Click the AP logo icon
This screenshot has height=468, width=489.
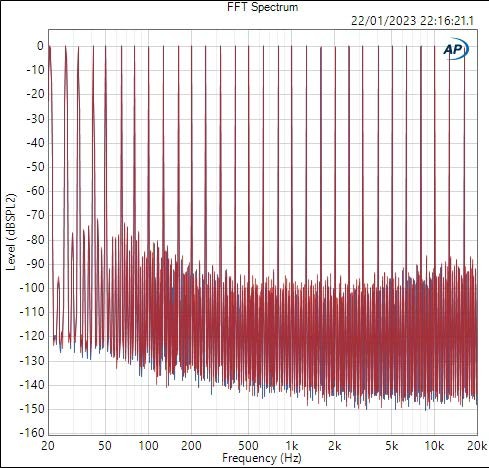pos(456,49)
